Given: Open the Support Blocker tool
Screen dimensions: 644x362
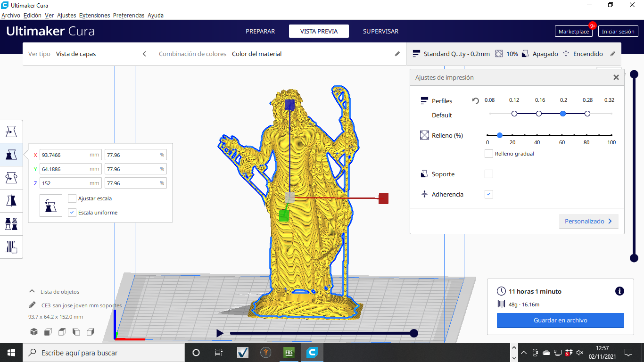Looking at the screenshot, I should pos(11,247).
